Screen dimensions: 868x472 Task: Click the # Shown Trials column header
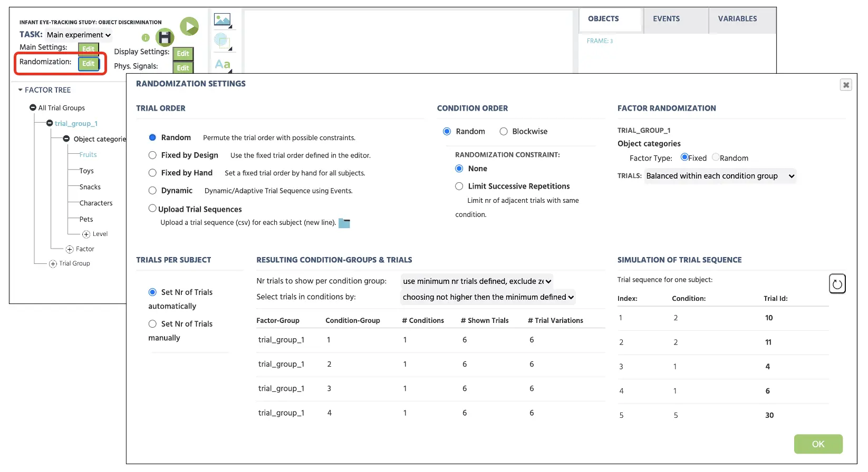point(485,320)
